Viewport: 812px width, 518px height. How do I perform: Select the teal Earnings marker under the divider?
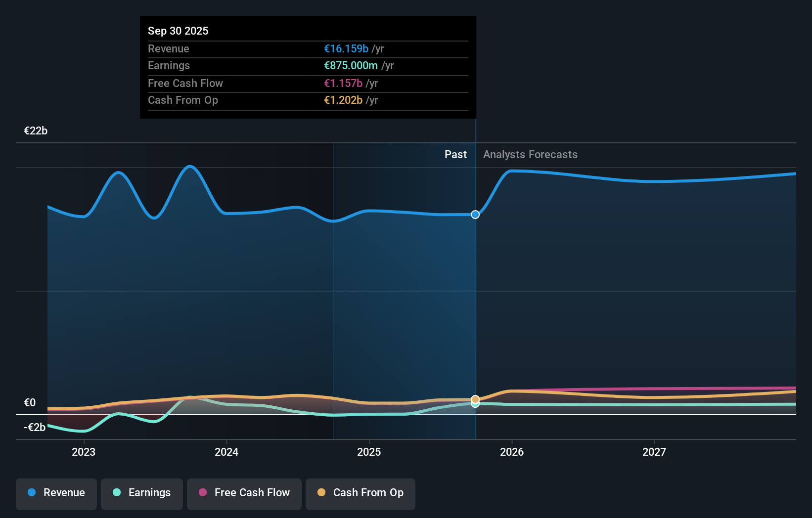point(475,405)
